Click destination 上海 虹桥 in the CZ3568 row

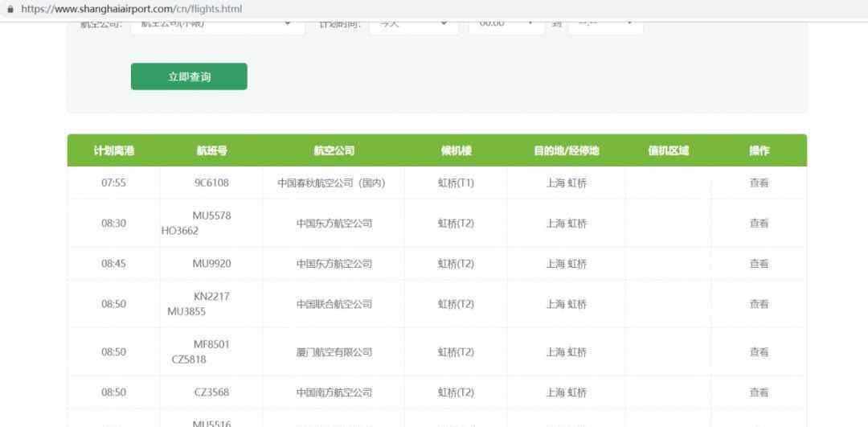click(567, 392)
